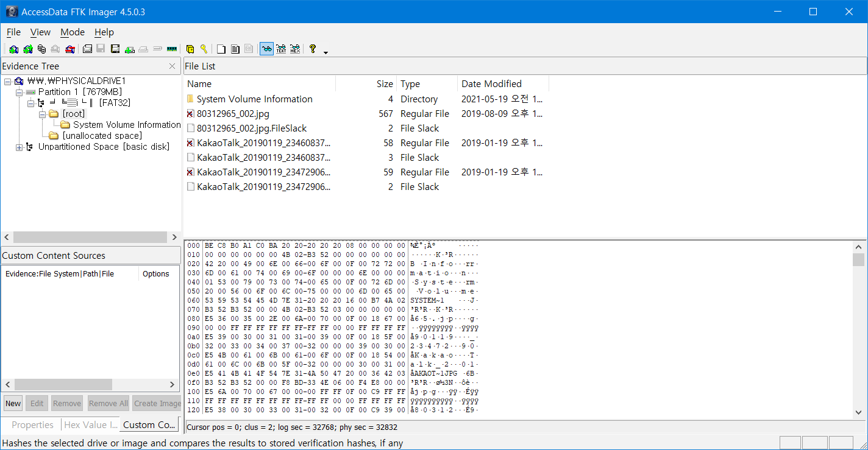Click Evidence:File System|Path|File column header
Image resolution: width=868 pixels, height=450 pixels.
(x=70, y=274)
